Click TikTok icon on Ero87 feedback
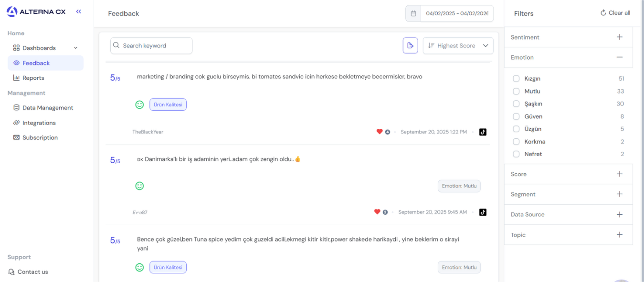The width and height of the screenshot is (644, 282). coord(483,212)
